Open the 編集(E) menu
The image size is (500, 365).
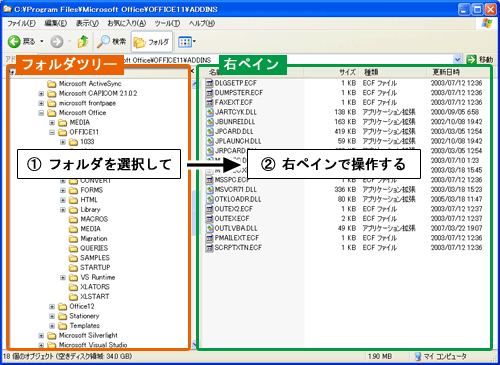[x=56, y=23]
